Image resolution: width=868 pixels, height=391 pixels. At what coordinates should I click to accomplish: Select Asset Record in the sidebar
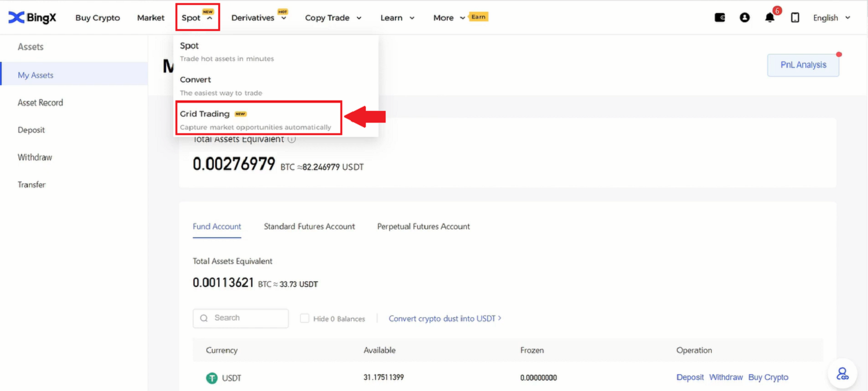40,102
